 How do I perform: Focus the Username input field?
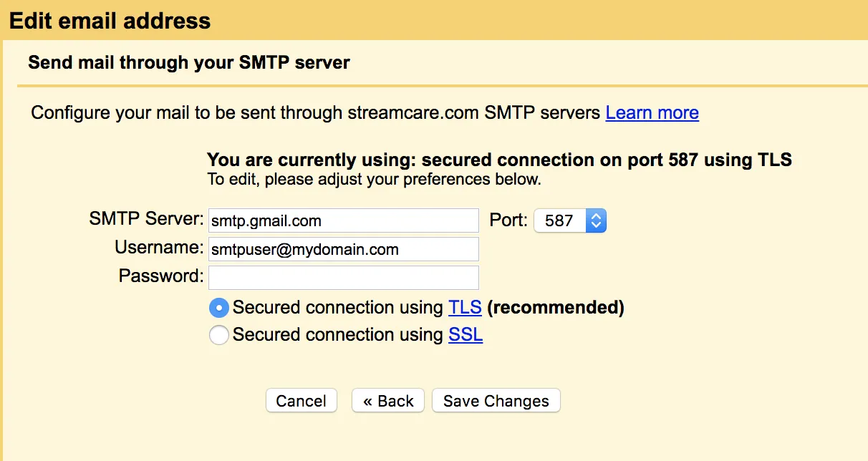point(343,249)
